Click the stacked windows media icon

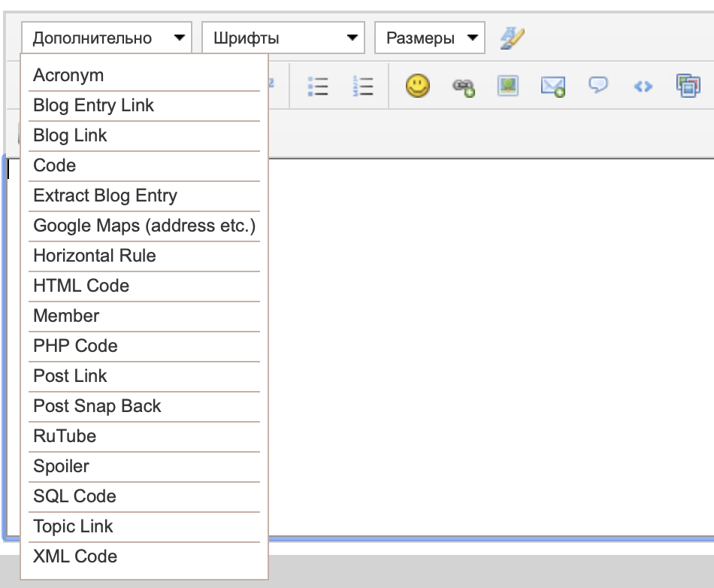[688, 86]
